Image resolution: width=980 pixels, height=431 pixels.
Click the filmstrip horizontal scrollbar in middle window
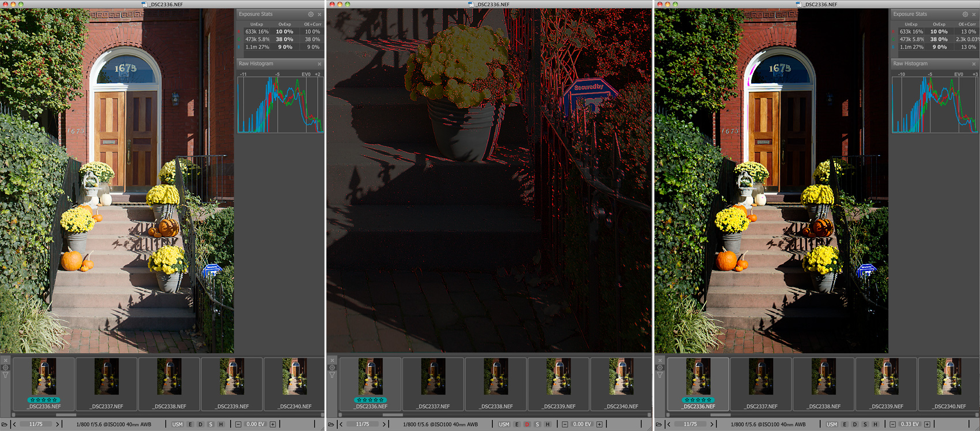(x=393, y=414)
